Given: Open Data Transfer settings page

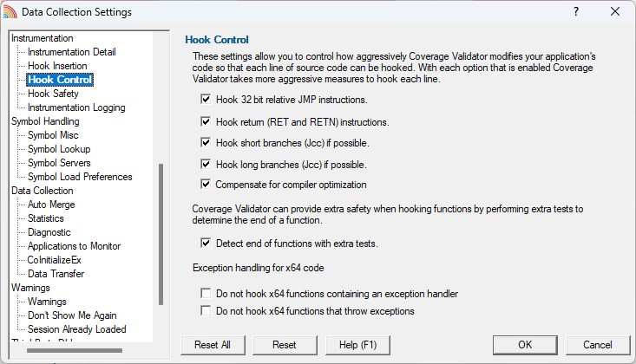Looking at the screenshot, I should [56, 274].
